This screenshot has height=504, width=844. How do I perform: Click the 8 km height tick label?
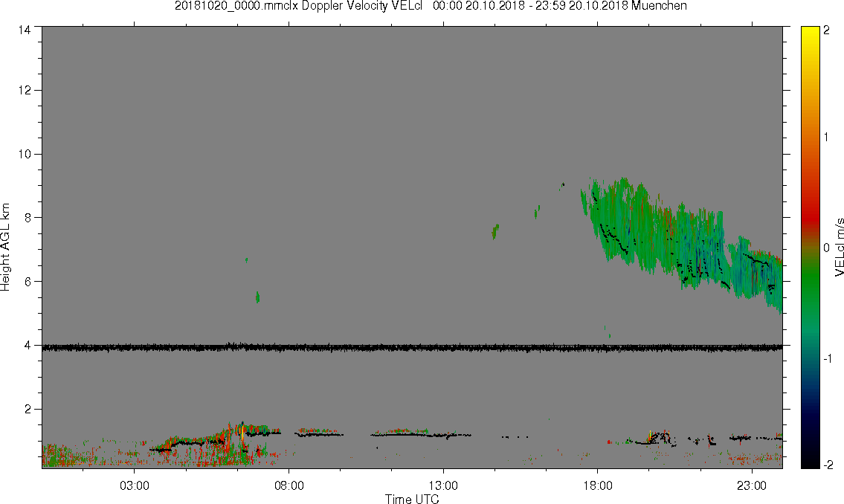[x=27, y=218]
